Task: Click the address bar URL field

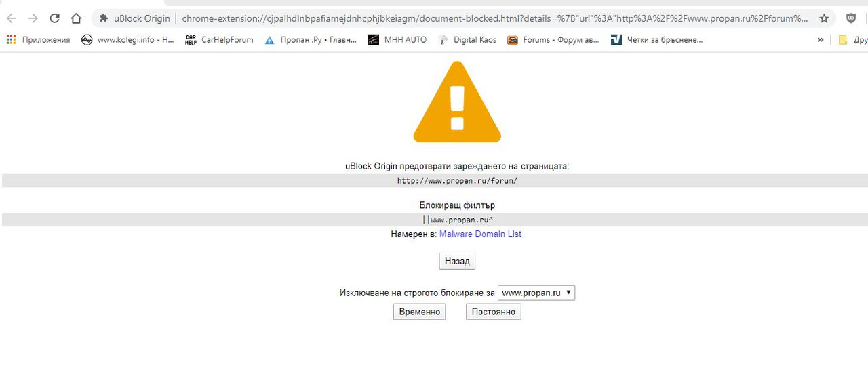Action: pyautogui.click(x=495, y=18)
